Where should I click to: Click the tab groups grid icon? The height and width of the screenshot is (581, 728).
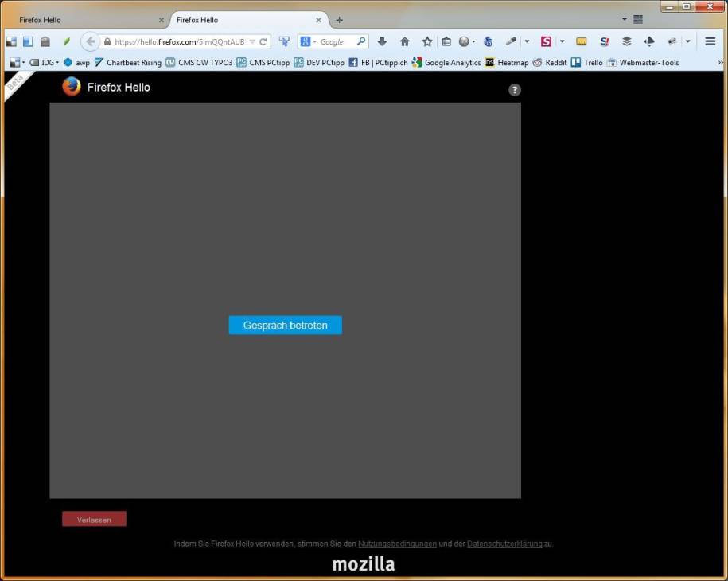pyautogui.click(x=638, y=20)
